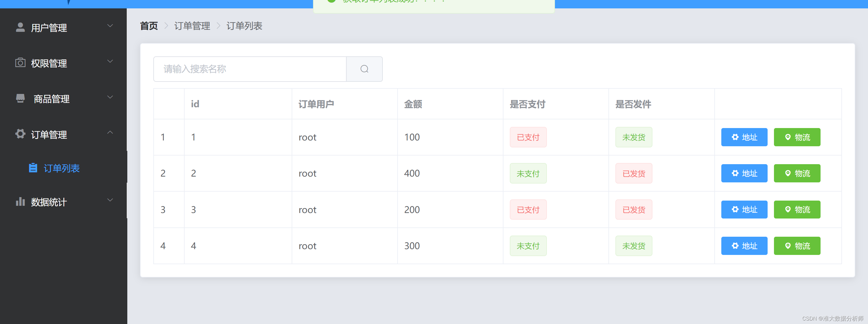Click the location pin icon in order 100's 物流 button

tap(788, 137)
